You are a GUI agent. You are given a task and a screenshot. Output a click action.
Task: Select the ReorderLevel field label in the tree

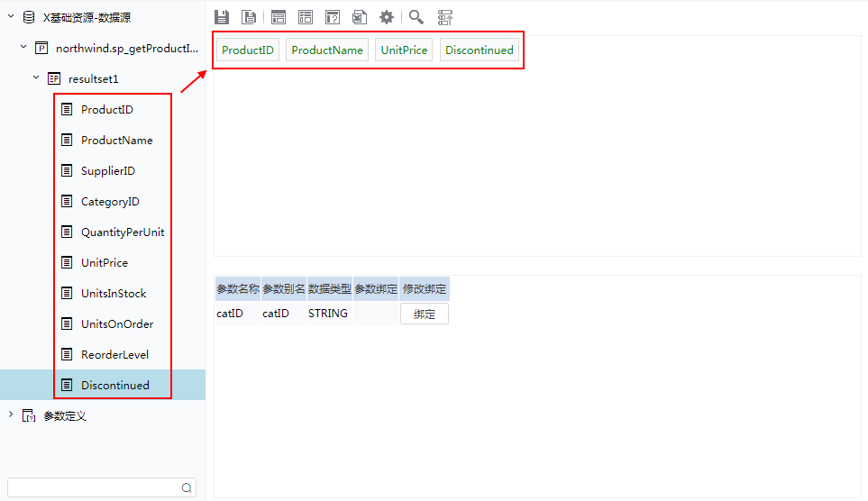tap(114, 355)
